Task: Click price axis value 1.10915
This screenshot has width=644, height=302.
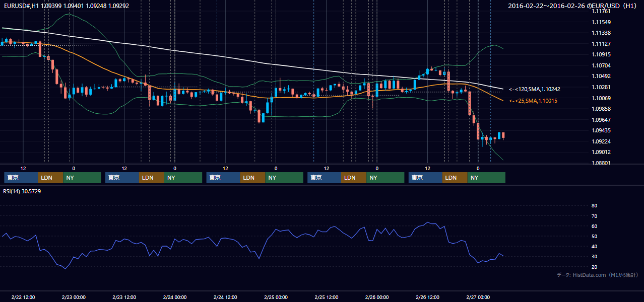Action: tap(601, 55)
